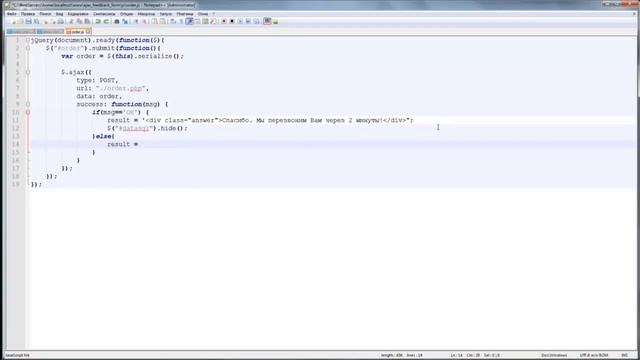Click the 'data: order,' code line

tap(99, 96)
